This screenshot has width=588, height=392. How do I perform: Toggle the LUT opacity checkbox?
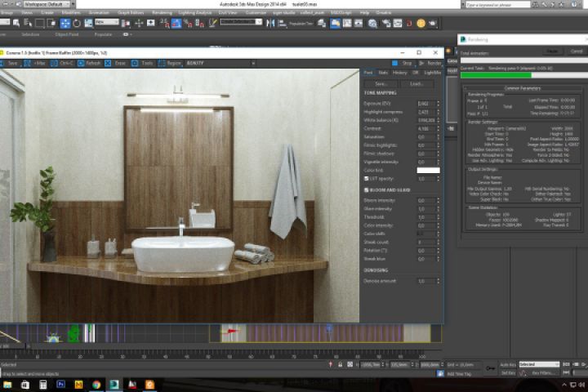click(367, 178)
